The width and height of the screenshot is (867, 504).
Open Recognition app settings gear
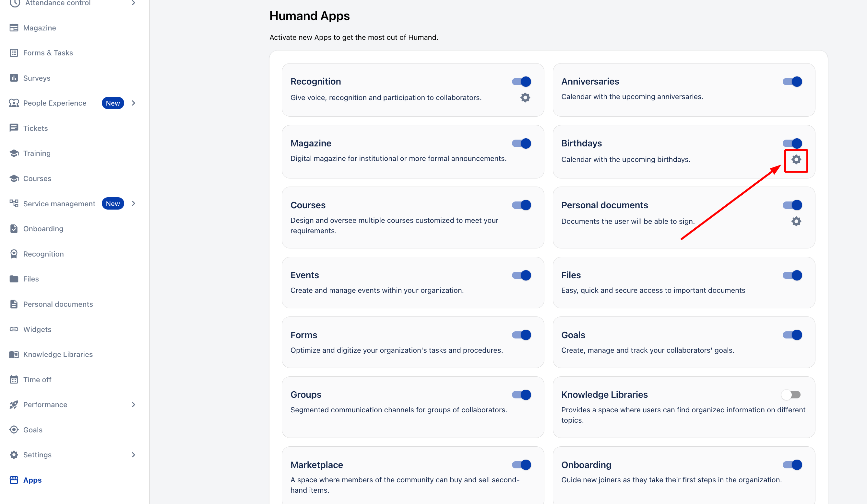click(x=525, y=97)
